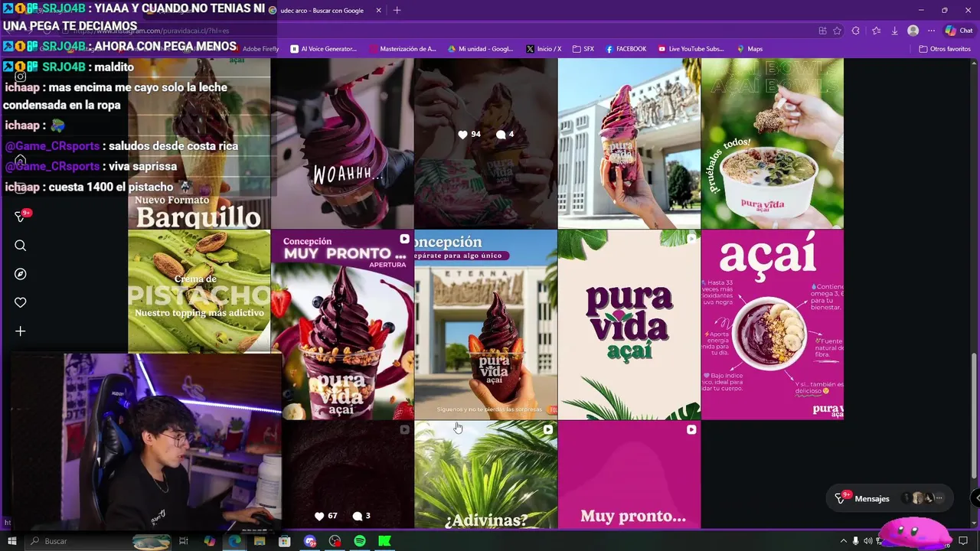
Task: Open the Windows notification center
Action: (x=963, y=541)
